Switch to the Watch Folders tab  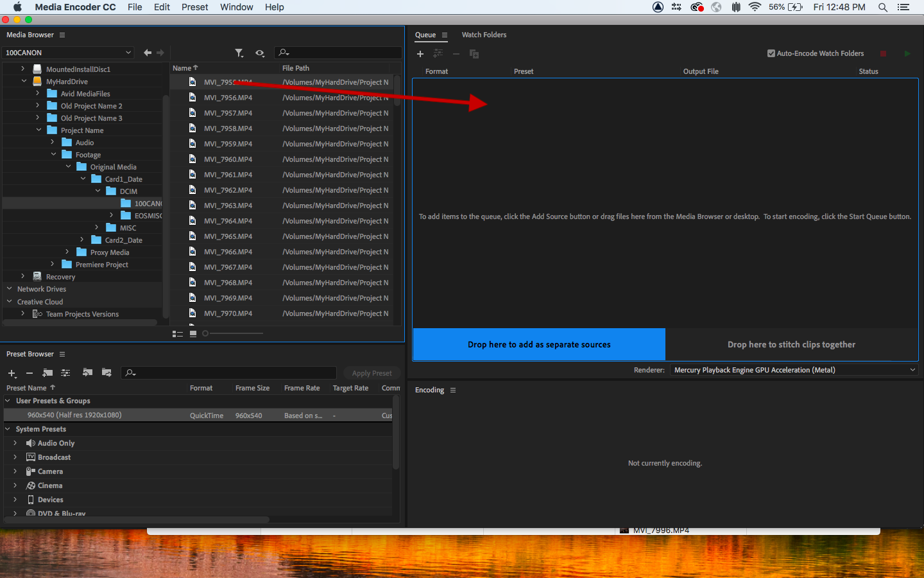click(484, 35)
